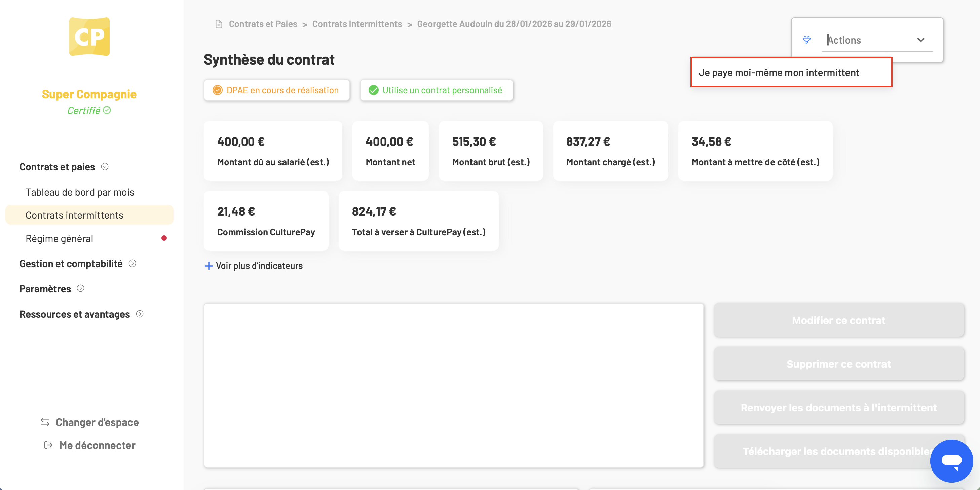Click the logout icon beside Me déconnecter
Screen dimensions: 980x490
(48, 445)
